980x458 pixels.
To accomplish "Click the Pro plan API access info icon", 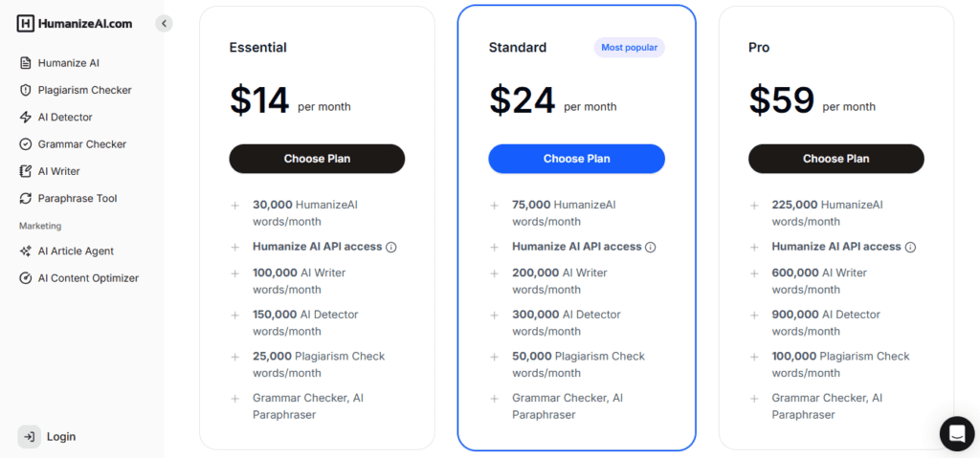I will (x=910, y=247).
